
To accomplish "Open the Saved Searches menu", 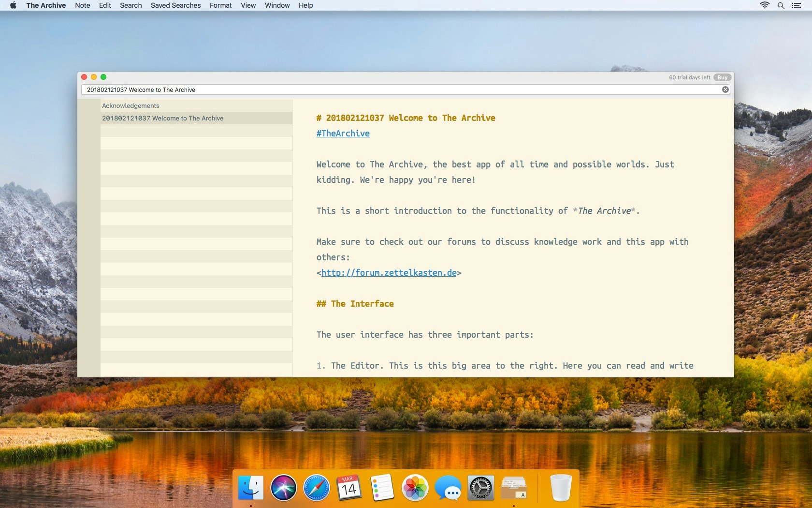I will tap(175, 5).
